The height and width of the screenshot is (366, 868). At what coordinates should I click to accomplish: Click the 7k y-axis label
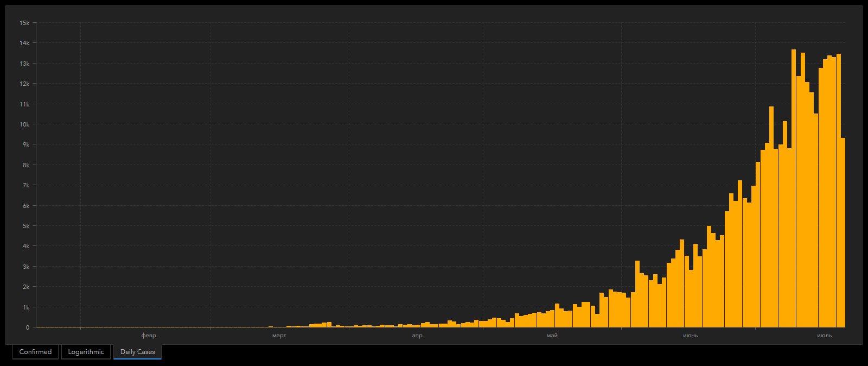pyautogui.click(x=25, y=185)
